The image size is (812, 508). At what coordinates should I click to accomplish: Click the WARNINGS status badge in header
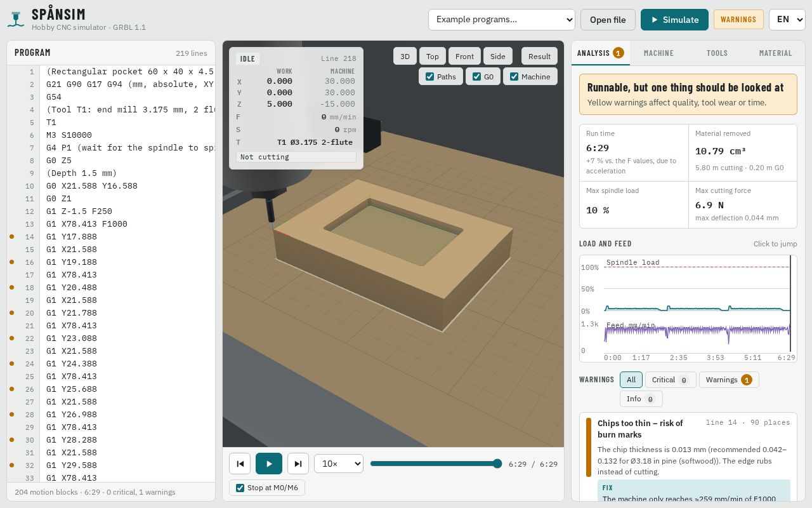pyautogui.click(x=738, y=20)
